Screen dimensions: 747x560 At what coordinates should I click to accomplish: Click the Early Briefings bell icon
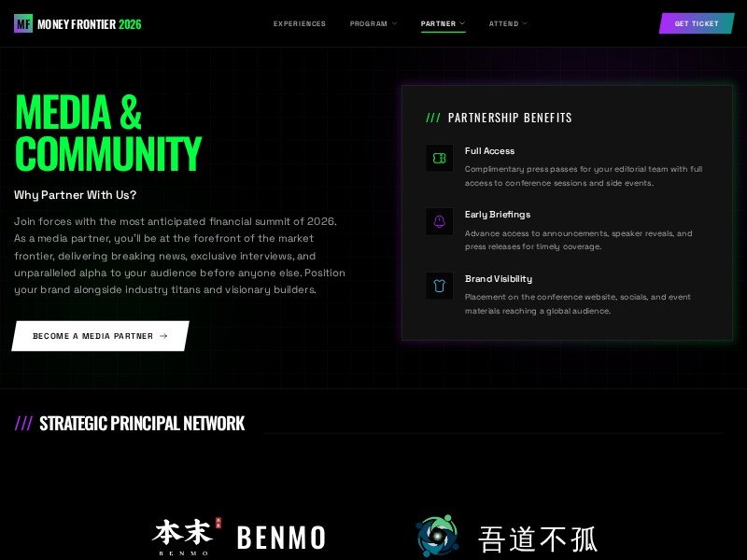pyautogui.click(x=439, y=221)
